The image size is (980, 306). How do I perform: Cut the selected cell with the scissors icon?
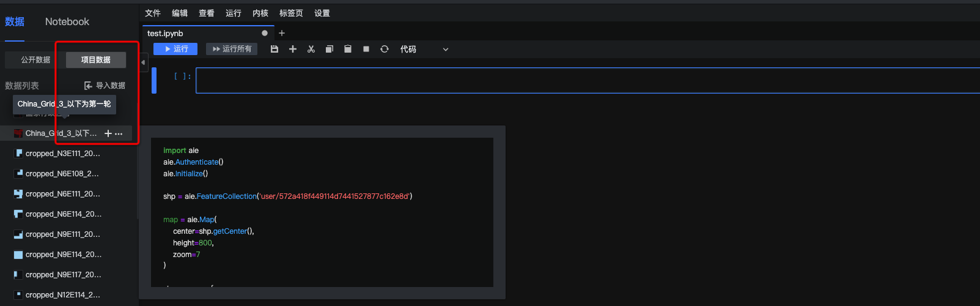click(x=311, y=49)
